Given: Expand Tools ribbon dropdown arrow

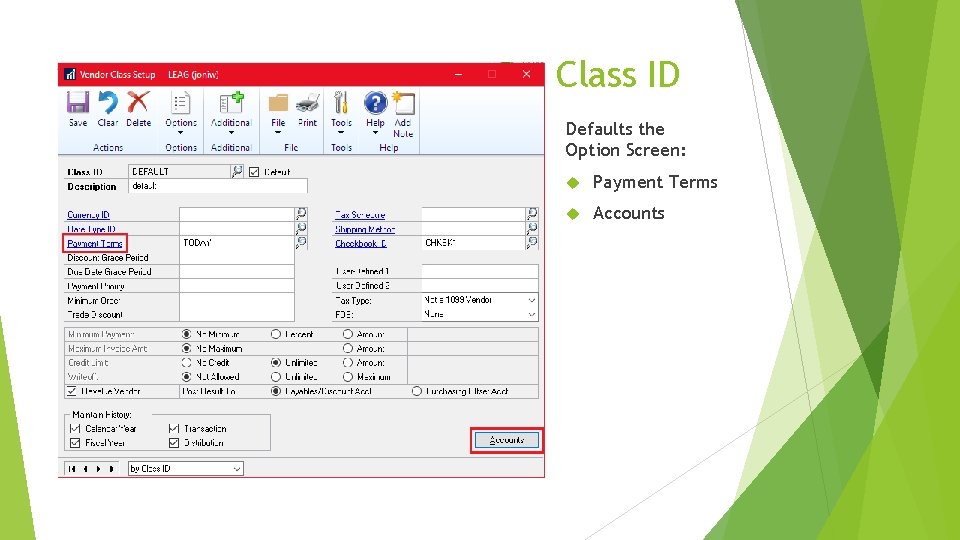Looking at the screenshot, I should [341, 132].
